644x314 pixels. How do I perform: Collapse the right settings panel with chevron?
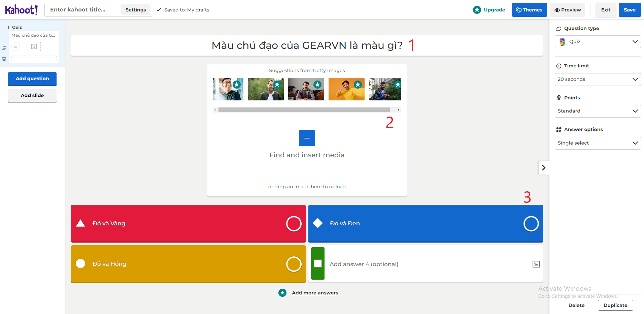point(544,167)
